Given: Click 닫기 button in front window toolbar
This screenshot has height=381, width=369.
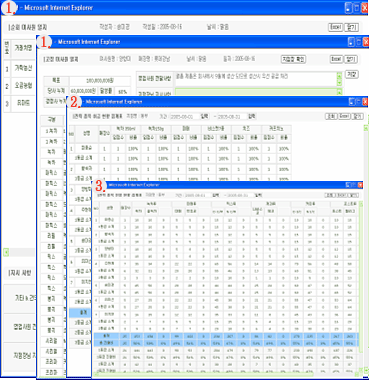Looking at the screenshot, I should point(353,195).
